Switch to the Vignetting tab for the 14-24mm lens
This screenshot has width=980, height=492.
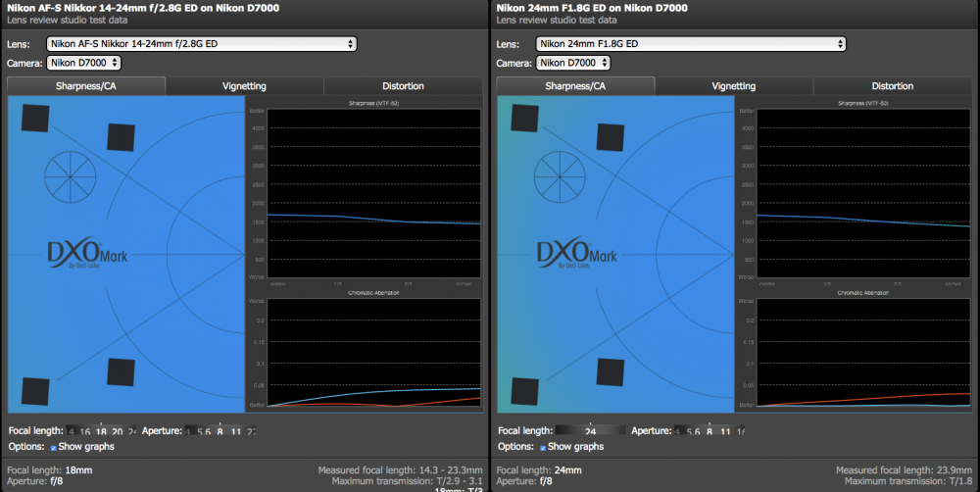click(244, 86)
